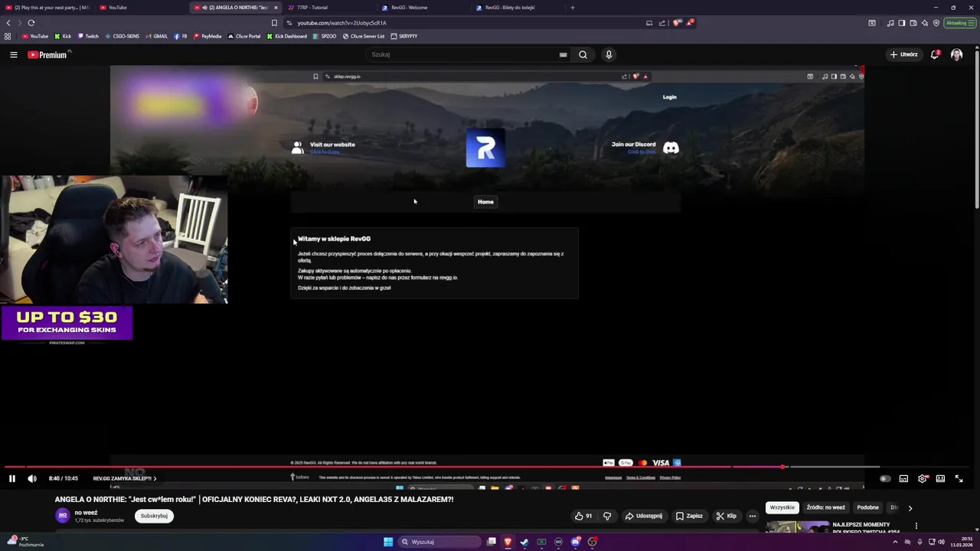Open the SKRYPTY bookmarks folder
This screenshot has width=980, height=551.
pos(404,36)
